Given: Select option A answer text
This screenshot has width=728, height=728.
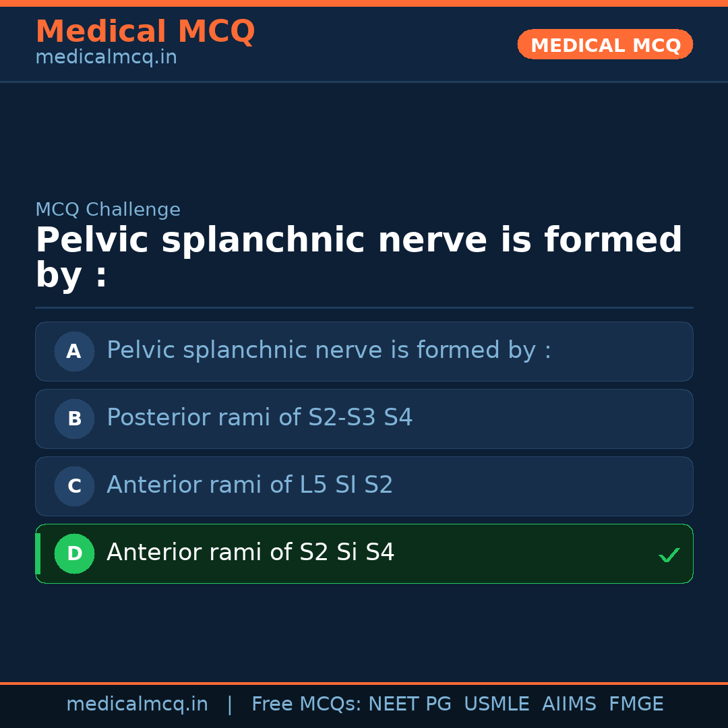Looking at the screenshot, I should pyautogui.click(x=329, y=351).
